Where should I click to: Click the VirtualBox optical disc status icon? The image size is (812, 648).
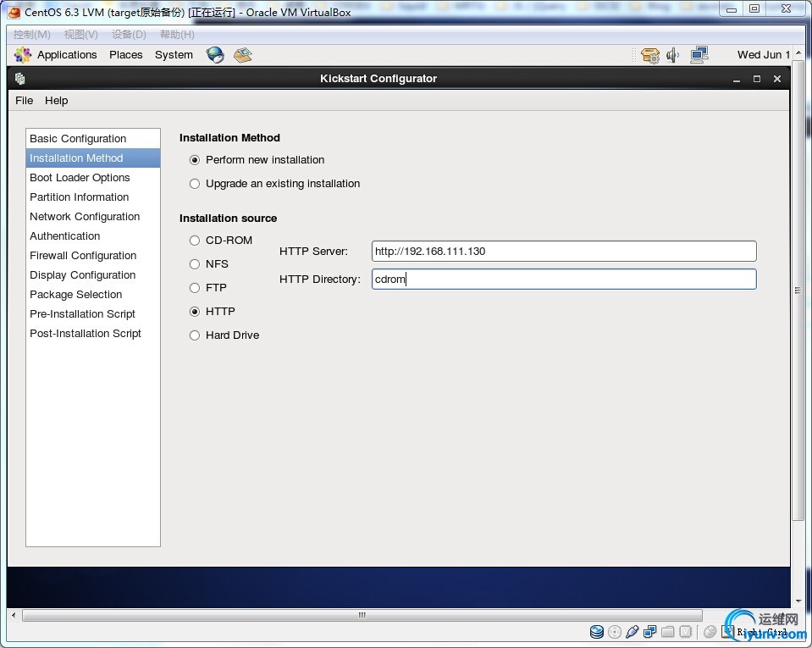pyautogui.click(x=615, y=632)
